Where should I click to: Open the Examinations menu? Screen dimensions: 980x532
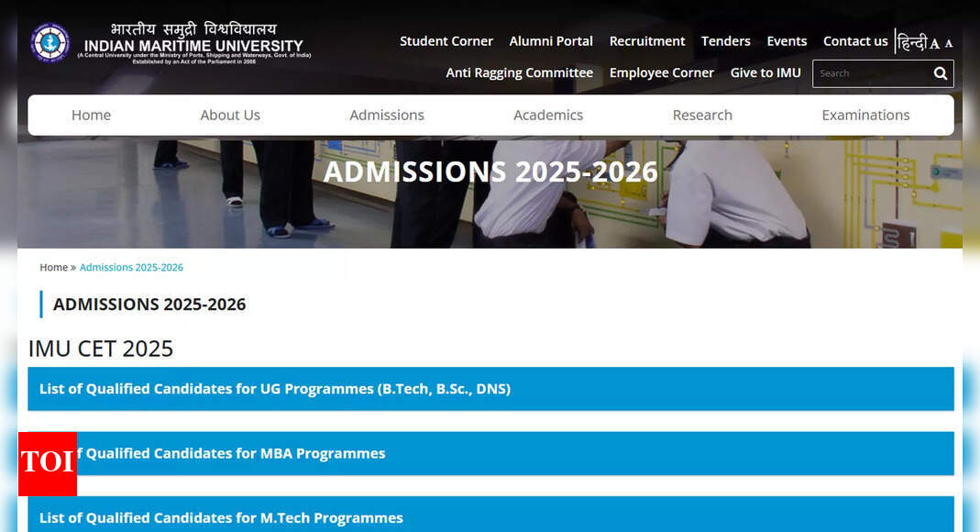[x=865, y=116]
